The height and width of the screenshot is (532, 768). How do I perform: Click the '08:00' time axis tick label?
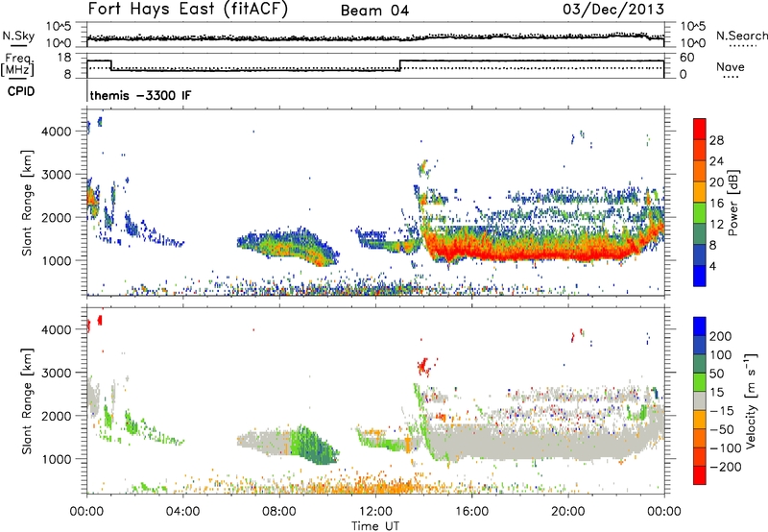click(279, 512)
